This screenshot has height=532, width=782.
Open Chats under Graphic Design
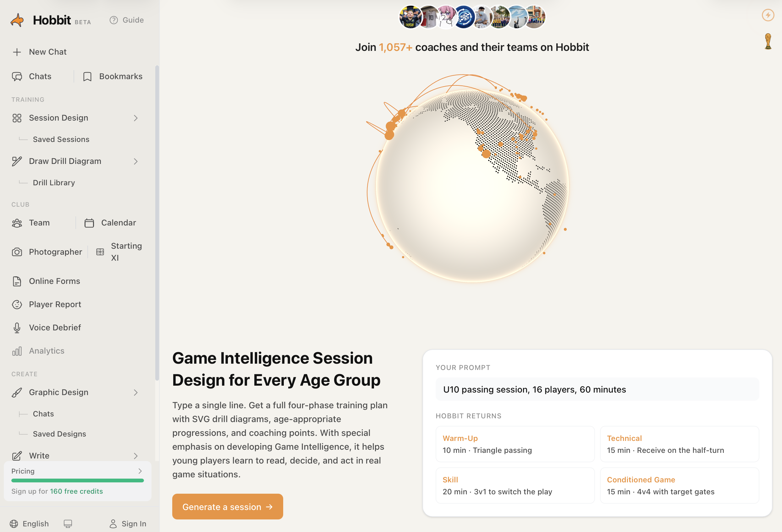(43, 414)
